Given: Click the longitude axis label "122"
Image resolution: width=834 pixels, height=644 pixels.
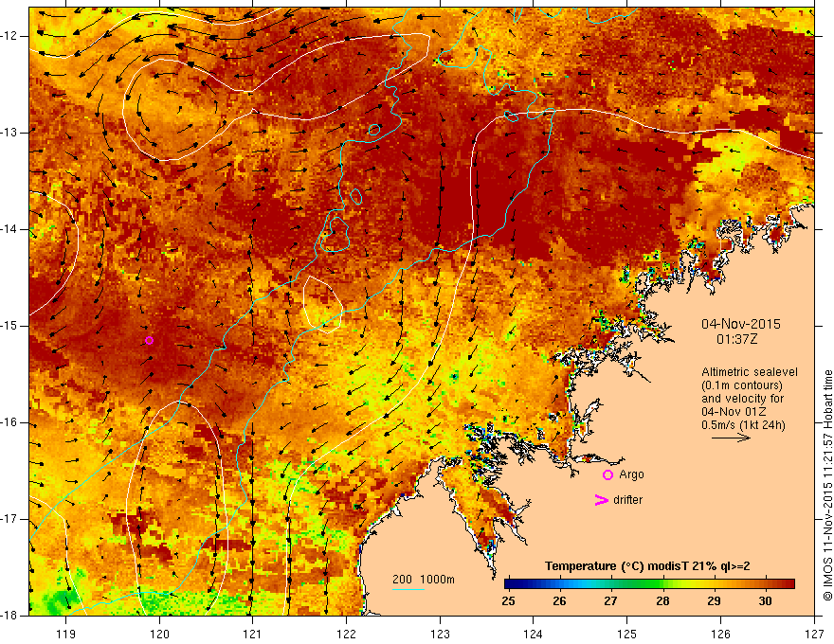Looking at the screenshot, I should click(346, 634).
